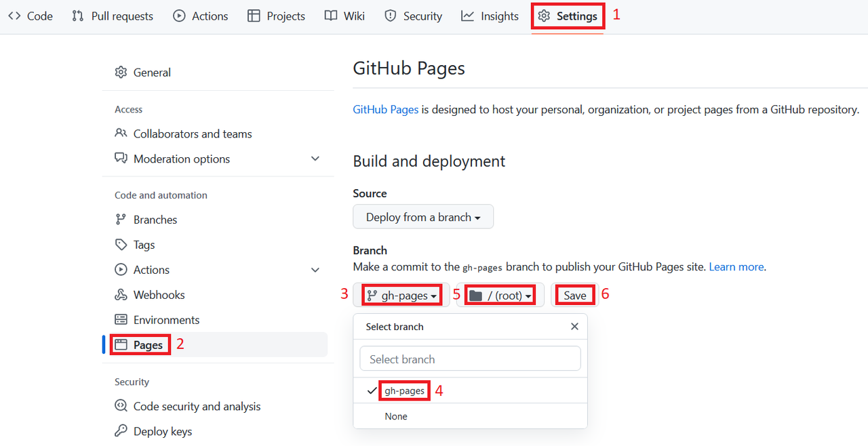
Task: Click the Wiki book icon
Action: coord(331,16)
